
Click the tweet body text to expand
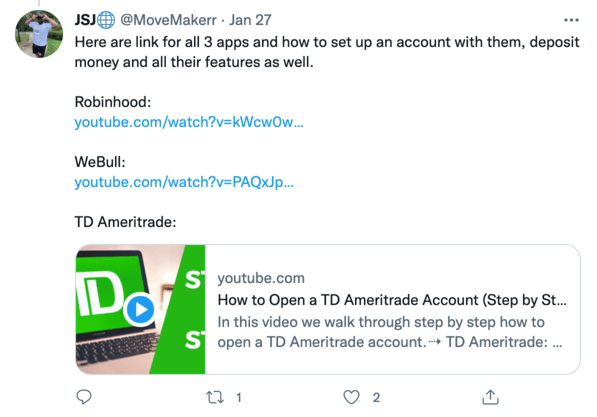coord(327,52)
